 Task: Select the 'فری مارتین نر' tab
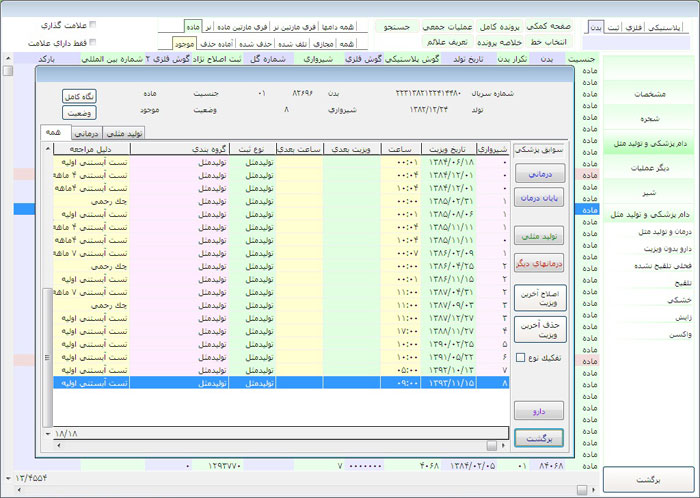tap(293, 27)
